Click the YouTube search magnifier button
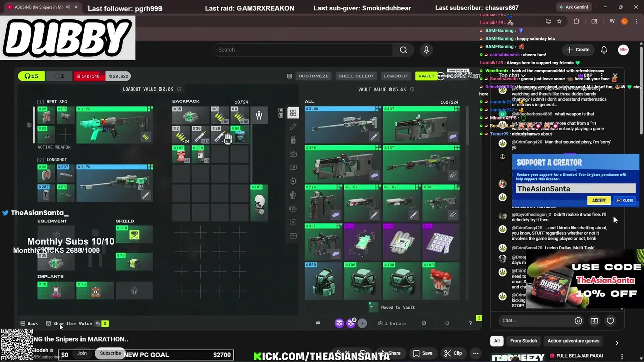Screen dimensions: 644x362 [403, 50]
